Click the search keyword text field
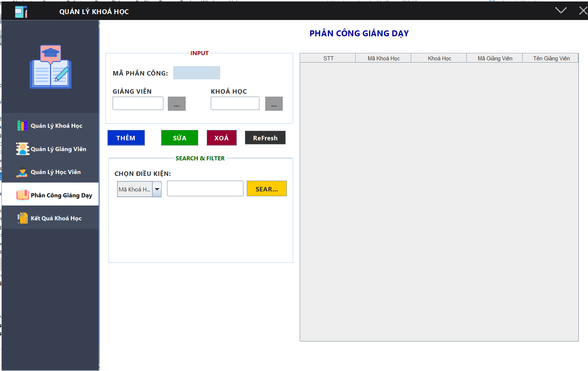The height and width of the screenshot is (371, 588). 205,189
